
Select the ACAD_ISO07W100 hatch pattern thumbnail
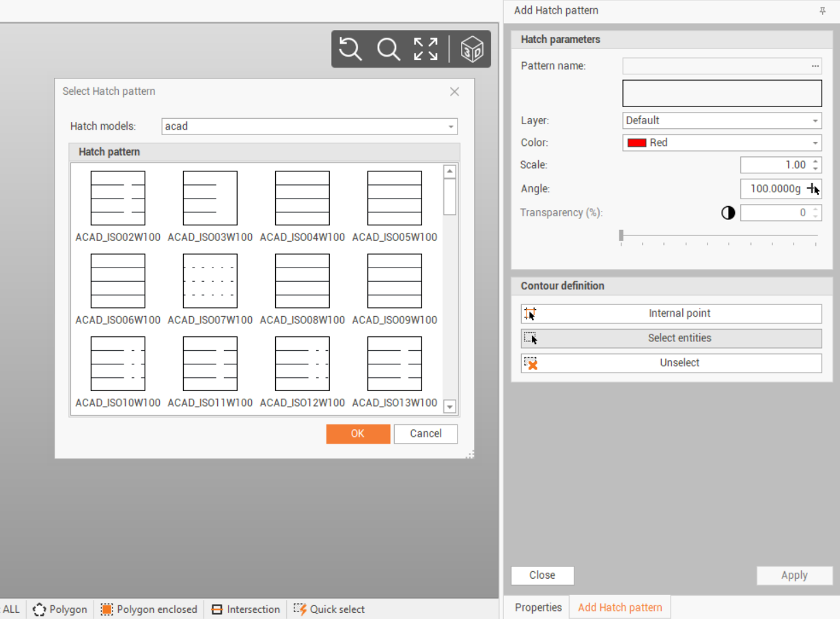(x=210, y=281)
